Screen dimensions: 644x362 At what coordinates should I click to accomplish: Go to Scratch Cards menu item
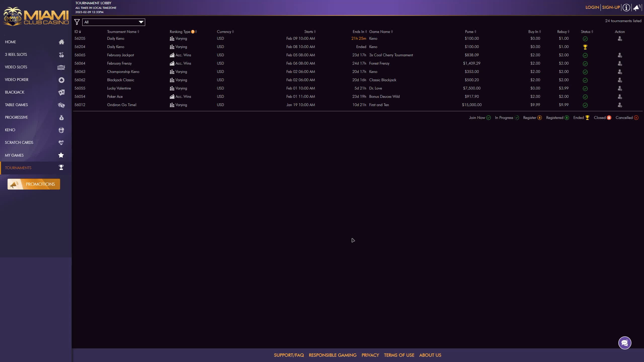[x=19, y=143]
